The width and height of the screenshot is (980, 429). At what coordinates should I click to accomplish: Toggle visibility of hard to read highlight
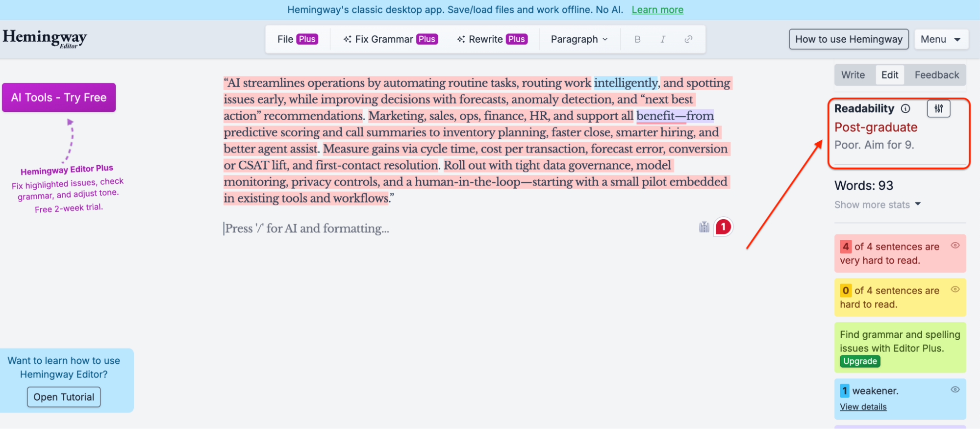(955, 290)
